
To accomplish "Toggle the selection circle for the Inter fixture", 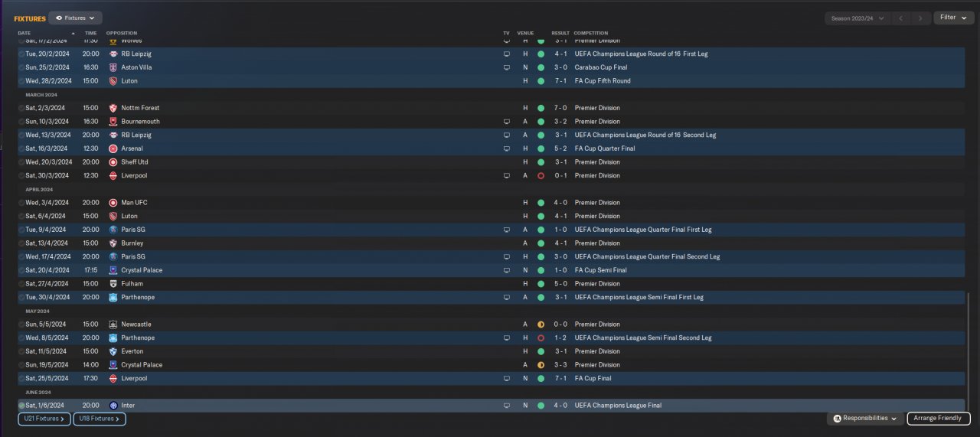I will [x=21, y=406].
